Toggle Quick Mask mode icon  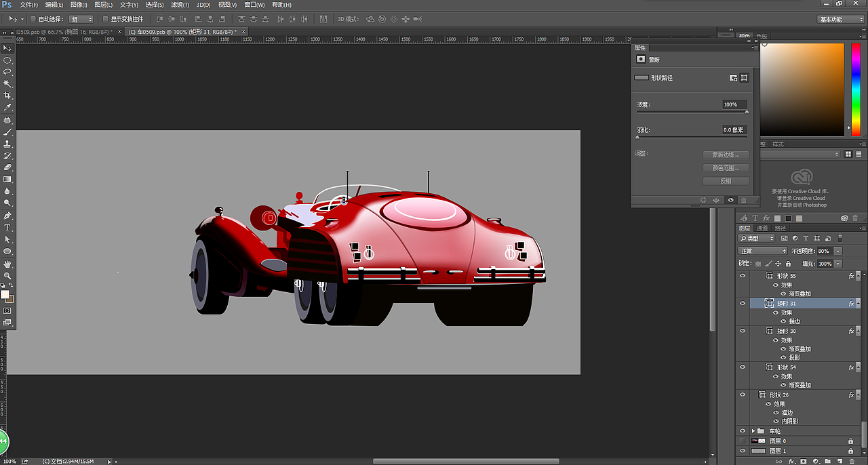[x=7, y=310]
